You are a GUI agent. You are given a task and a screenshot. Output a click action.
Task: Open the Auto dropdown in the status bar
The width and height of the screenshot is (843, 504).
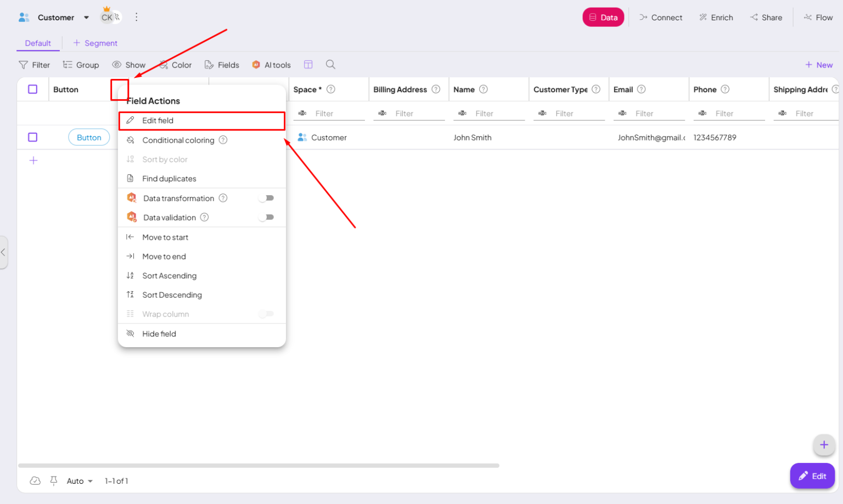click(78, 480)
